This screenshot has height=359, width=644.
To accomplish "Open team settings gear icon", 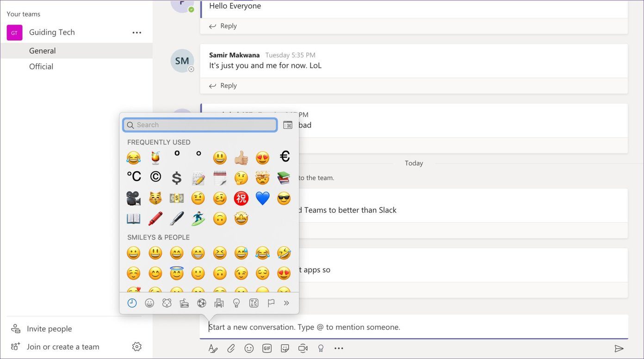I will tap(136, 346).
